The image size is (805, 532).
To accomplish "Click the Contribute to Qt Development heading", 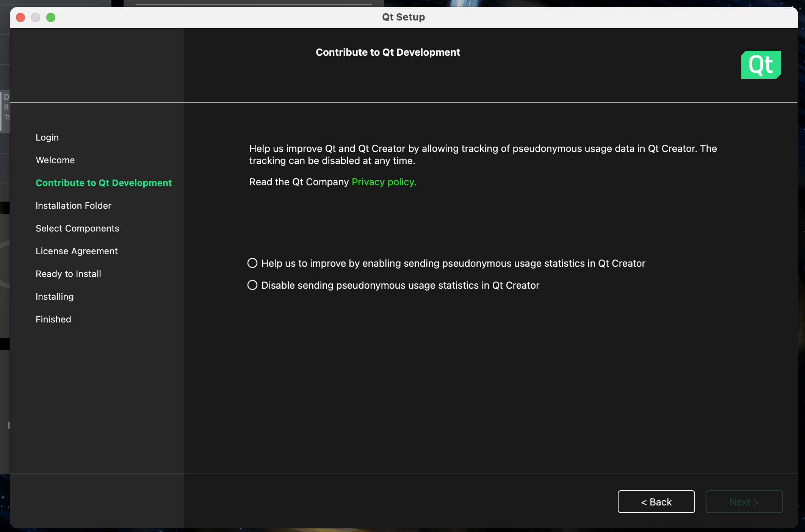I will click(x=388, y=52).
